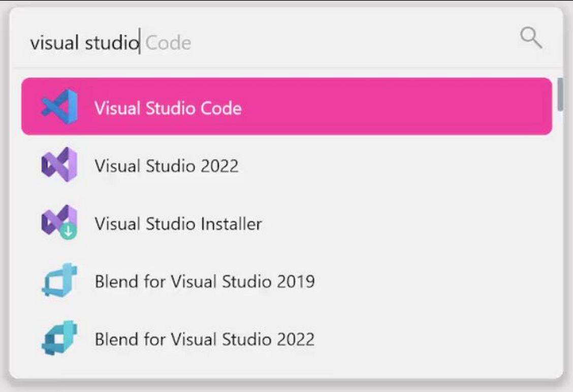Click the Visual Studio Installer icon
The height and width of the screenshot is (392, 573).
(x=59, y=222)
